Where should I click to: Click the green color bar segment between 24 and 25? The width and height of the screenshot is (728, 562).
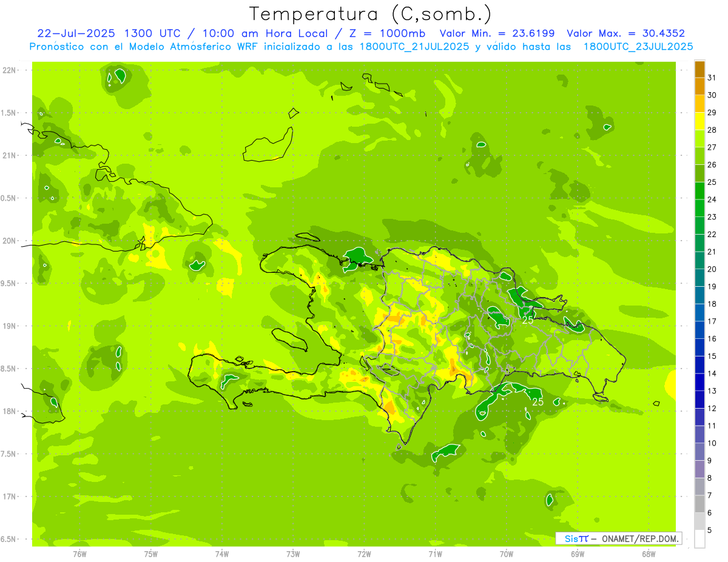[699, 191]
